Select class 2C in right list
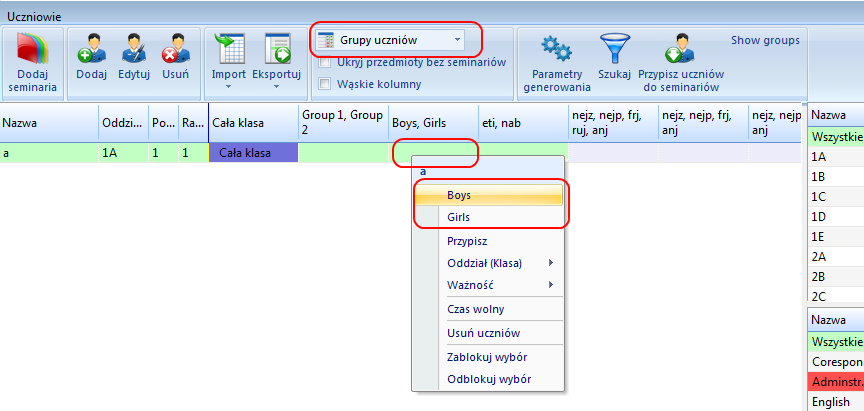Image resolution: width=864 pixels, height=411 pixels. [836, 294]
